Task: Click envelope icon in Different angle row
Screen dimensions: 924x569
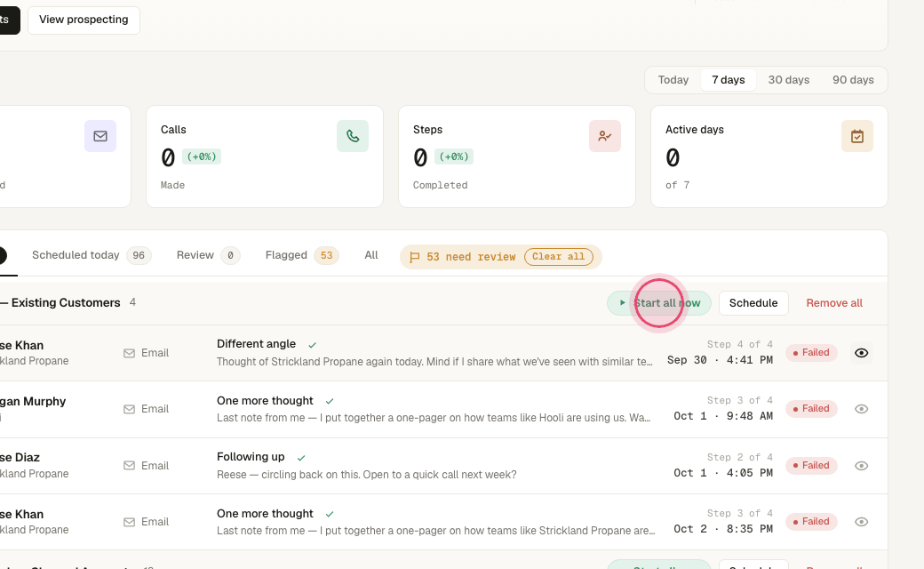Action: (x=129, y=353)
